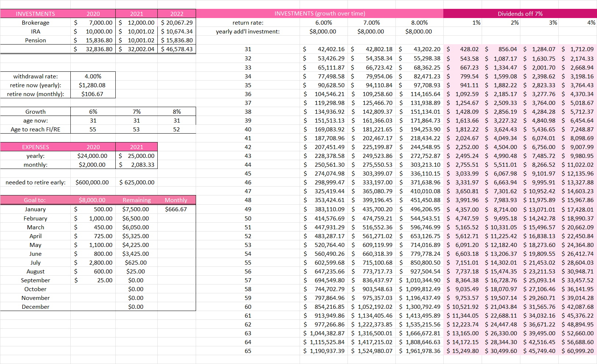Screen dimensions: 597x364
Task: Select March contribution 450.00 cell
Action: (93, 227)
